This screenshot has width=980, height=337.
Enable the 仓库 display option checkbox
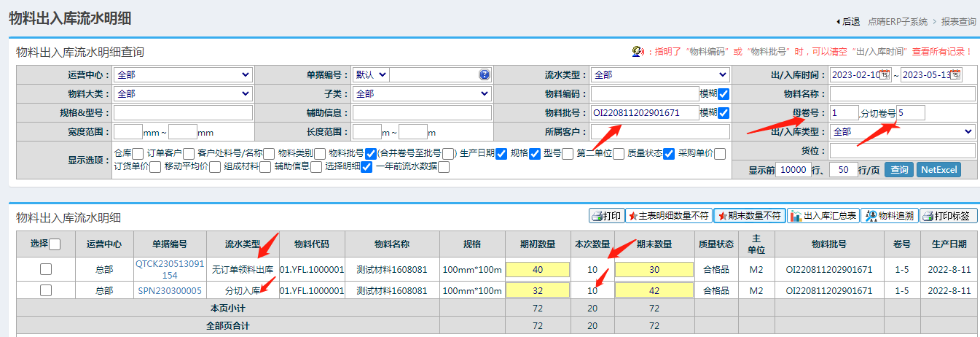(138, 153)
